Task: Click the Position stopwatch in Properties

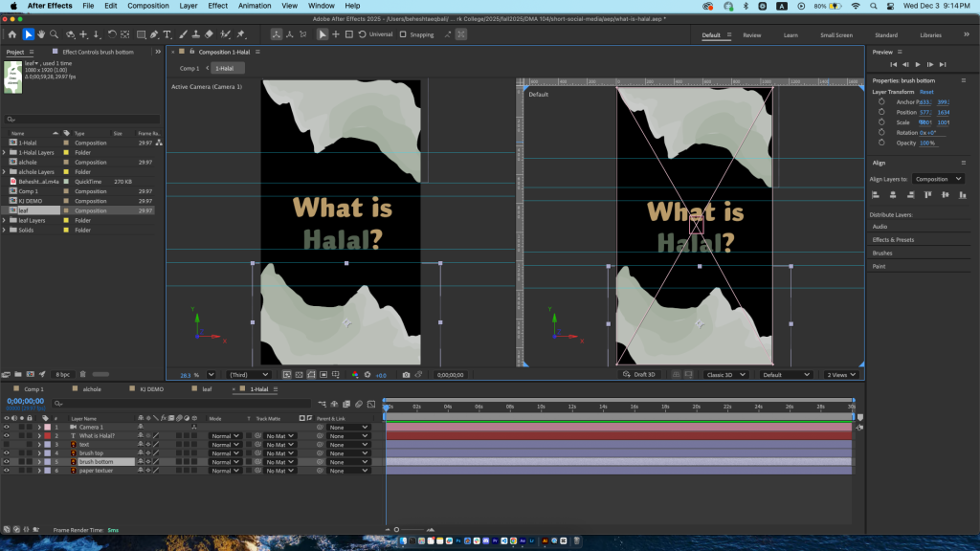Action: (x=880, y=112)
